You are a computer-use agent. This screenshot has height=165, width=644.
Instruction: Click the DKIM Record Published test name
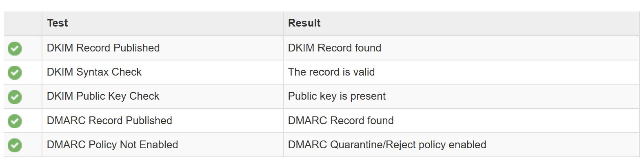(x=103, y=48)
